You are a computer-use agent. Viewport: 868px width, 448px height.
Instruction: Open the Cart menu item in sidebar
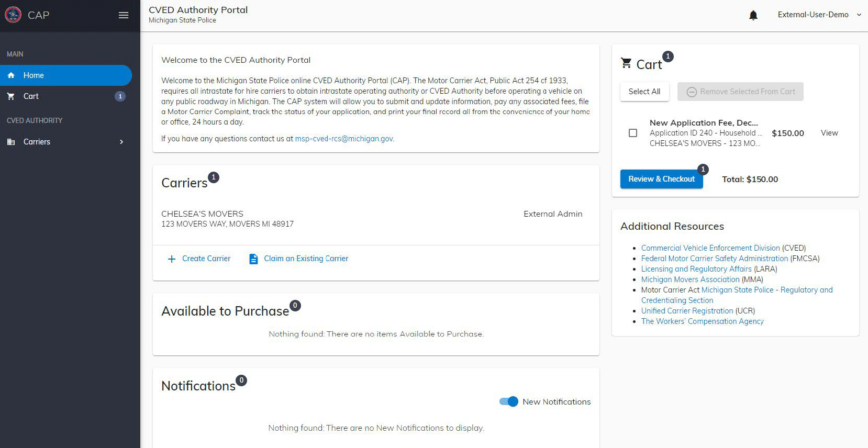(66, 96)
